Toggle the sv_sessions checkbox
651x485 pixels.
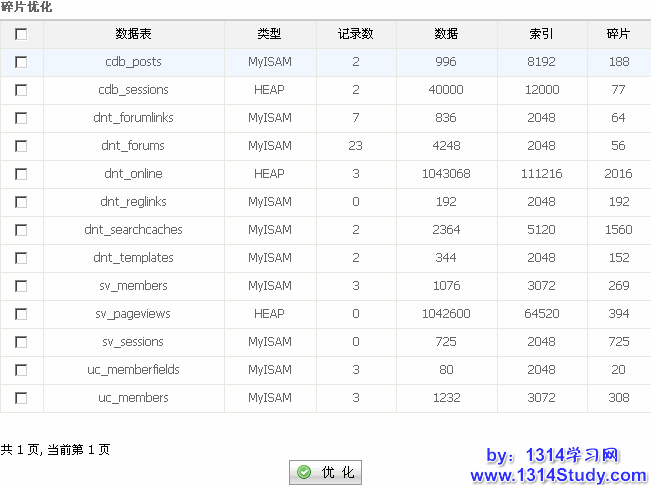22,342
